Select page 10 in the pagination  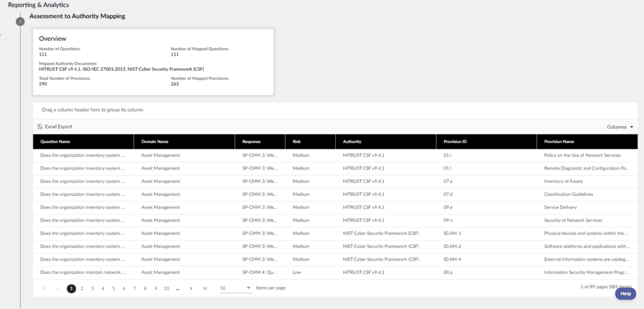[x=166, y=288]
